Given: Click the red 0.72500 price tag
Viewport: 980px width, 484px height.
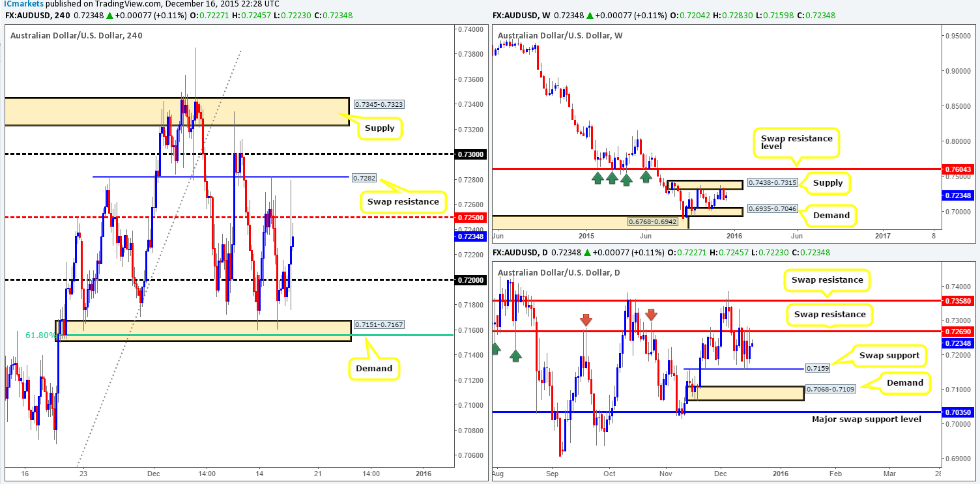Looking at the screenshot, I should (470, 217).
